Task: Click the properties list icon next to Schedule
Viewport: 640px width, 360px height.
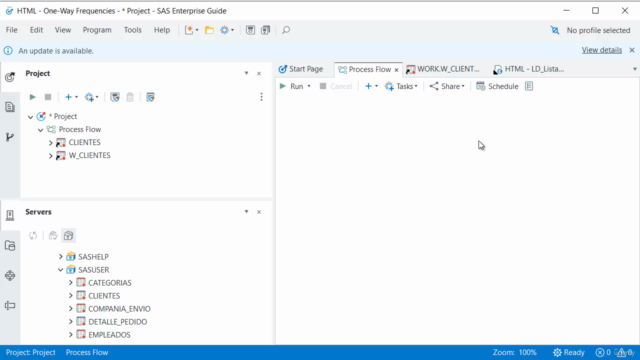Action: point(529,86)
